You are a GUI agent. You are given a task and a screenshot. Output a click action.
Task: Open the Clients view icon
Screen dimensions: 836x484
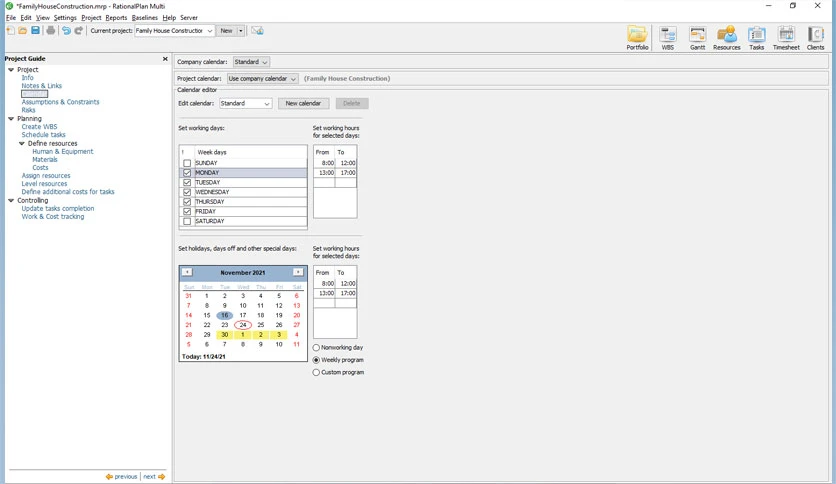(815, 38)
